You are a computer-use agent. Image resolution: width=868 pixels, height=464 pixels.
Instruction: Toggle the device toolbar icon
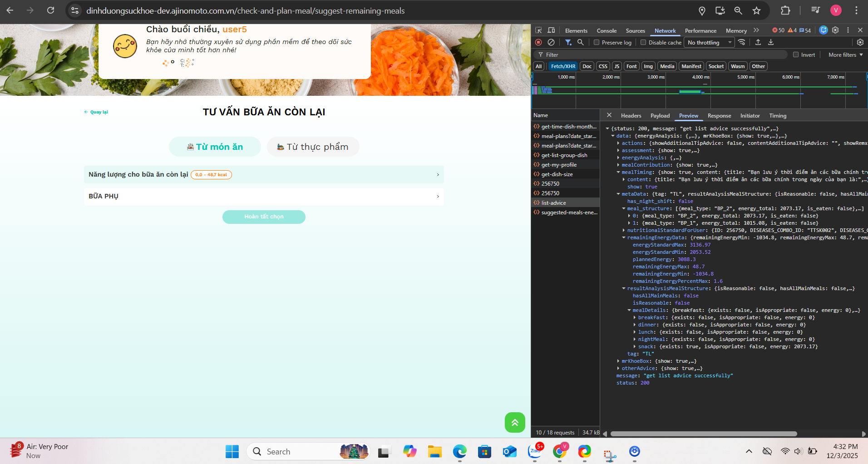coord(551,30)
